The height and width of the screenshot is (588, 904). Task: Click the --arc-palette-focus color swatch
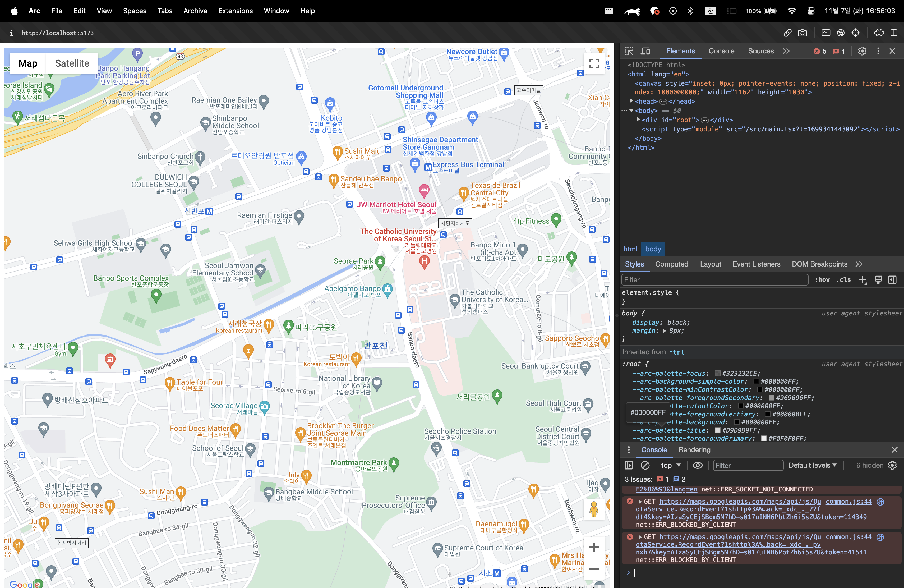click(717, 373)
